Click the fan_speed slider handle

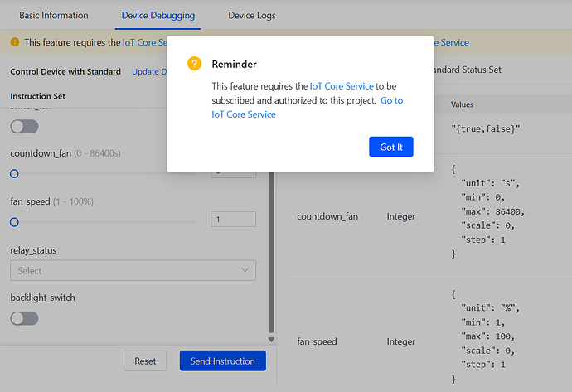pos(14,222)
